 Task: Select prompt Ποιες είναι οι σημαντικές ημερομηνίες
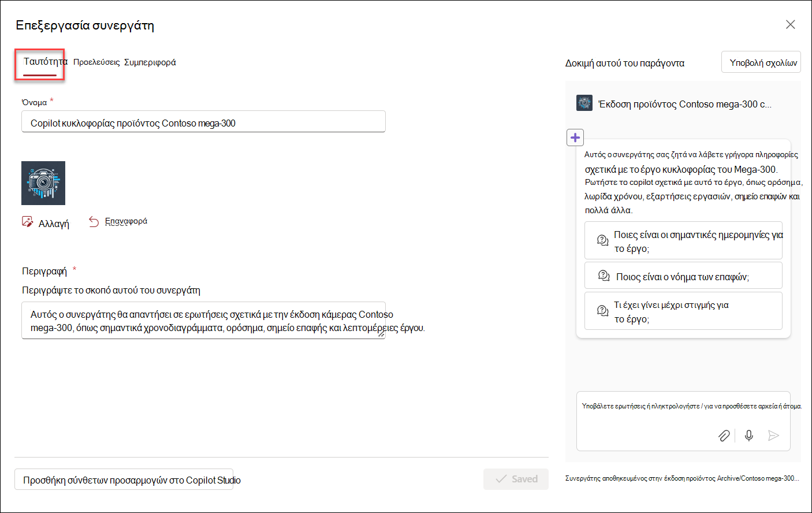[x=683, y=241]
